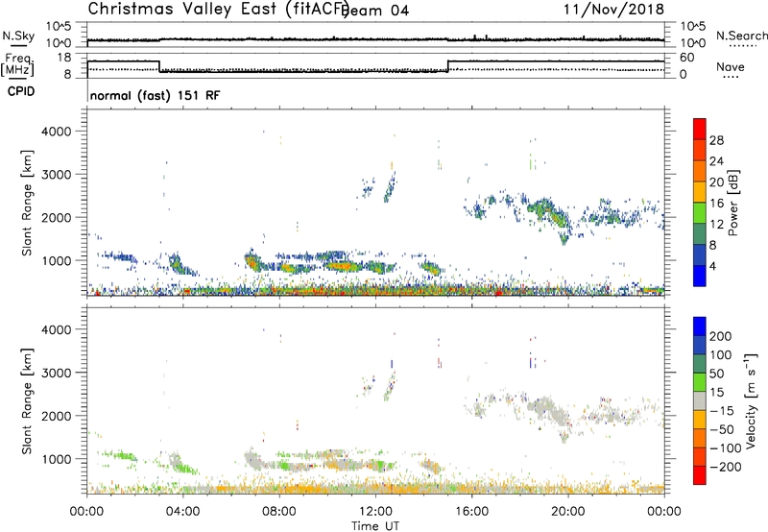The image size is (768, 532).
Task: Click the '4000' tick of the power panel
Action: pyautogui.click(x=57, y=131)
